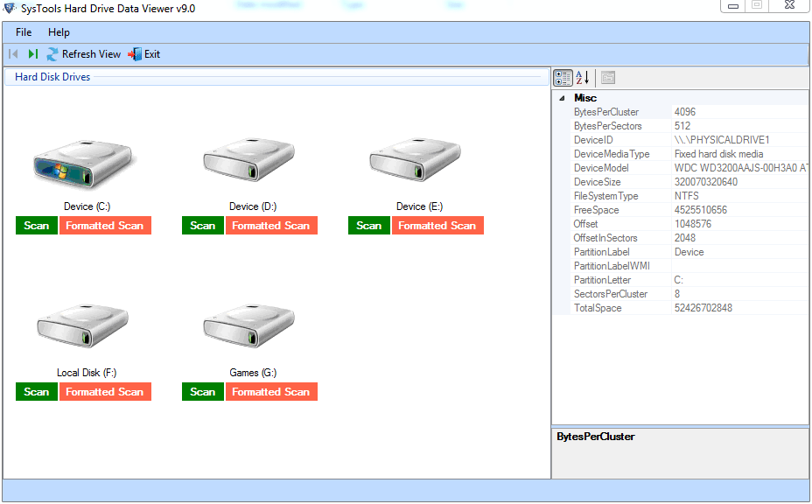Run Formatted Scan on Device (E:)
812x504 pixels.
(x=437, y=226)
